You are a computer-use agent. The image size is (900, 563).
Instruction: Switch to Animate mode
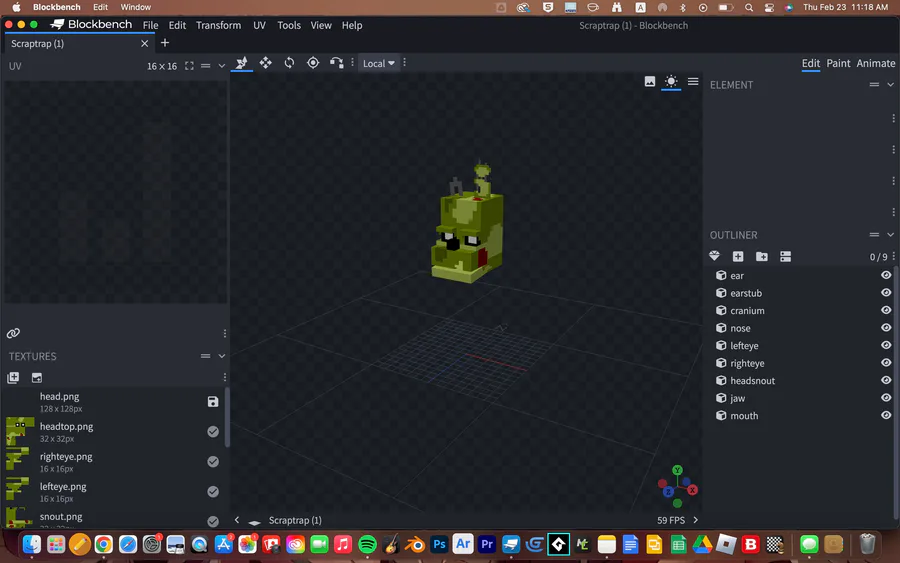click(x=875, y=63)
